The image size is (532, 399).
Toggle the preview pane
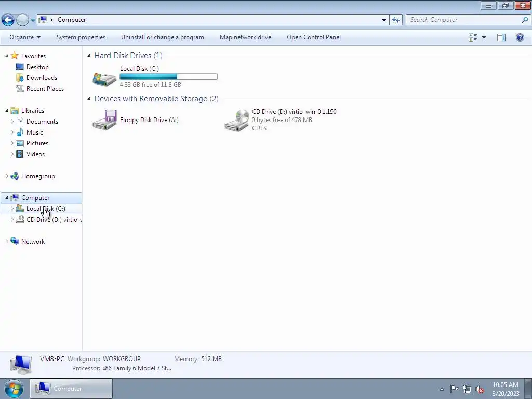pyautogui.click(x=501, y=37)
